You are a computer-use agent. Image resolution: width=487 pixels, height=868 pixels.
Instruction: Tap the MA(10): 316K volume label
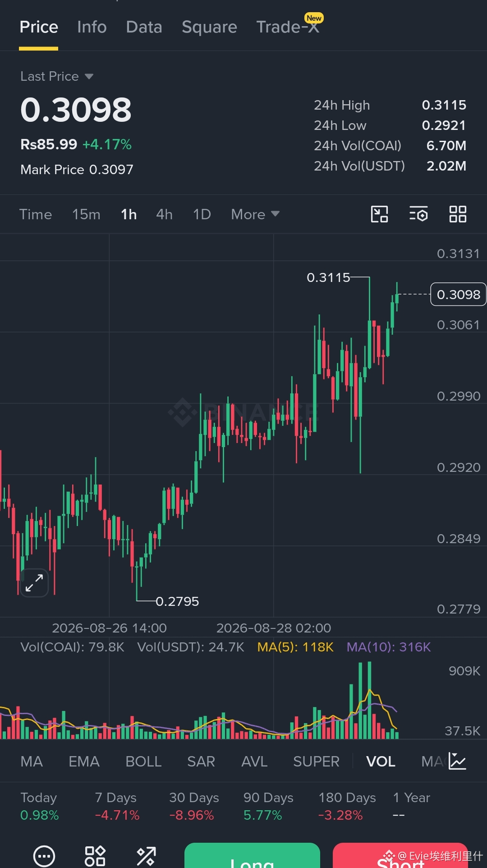(x=389, y=647)
